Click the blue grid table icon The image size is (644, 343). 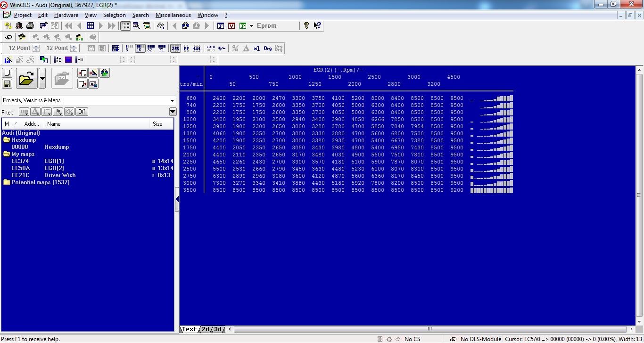point(90,26)
